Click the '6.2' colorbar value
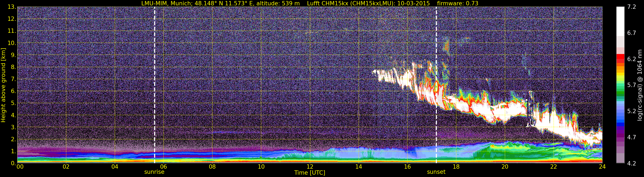Screen dimensions: 644x177 632,59
